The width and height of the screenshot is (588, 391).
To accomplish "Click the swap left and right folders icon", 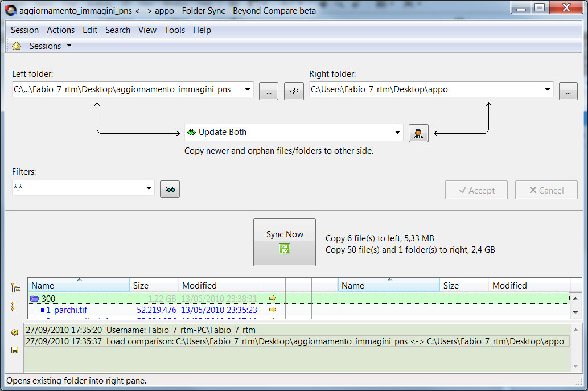I will click(x=294, y=91).
